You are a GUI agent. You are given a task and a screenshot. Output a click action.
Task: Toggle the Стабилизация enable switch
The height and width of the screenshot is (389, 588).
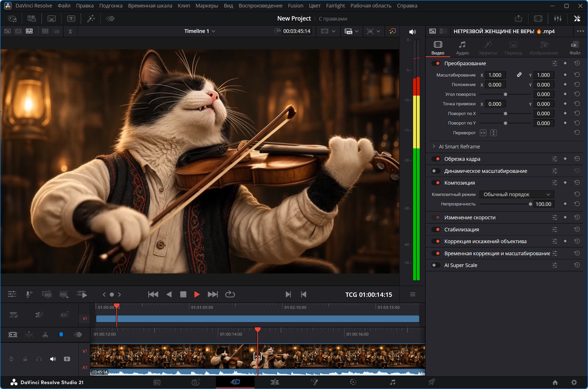click(436, 229)
